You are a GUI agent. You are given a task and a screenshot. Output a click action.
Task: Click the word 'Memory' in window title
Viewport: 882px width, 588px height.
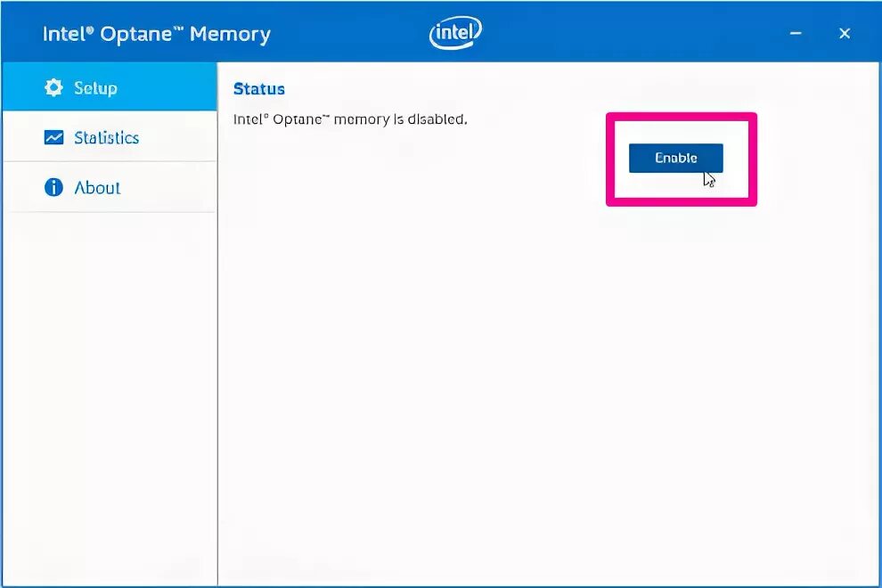pos(230,34)
